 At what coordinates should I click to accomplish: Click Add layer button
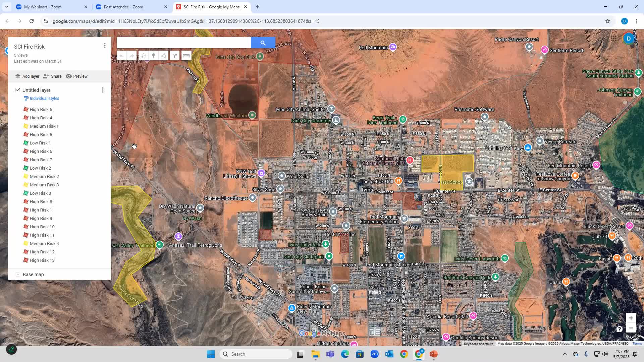point(27,76)
